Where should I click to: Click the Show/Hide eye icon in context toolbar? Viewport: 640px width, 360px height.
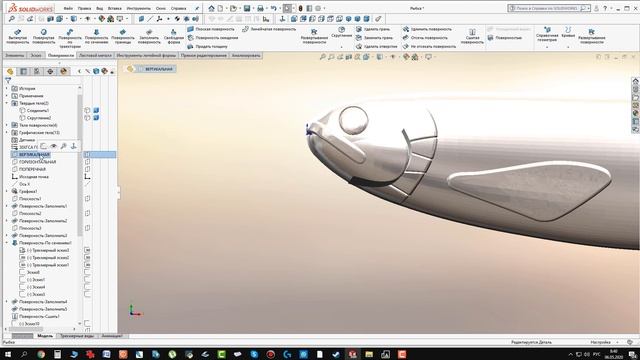coord(53,146)
